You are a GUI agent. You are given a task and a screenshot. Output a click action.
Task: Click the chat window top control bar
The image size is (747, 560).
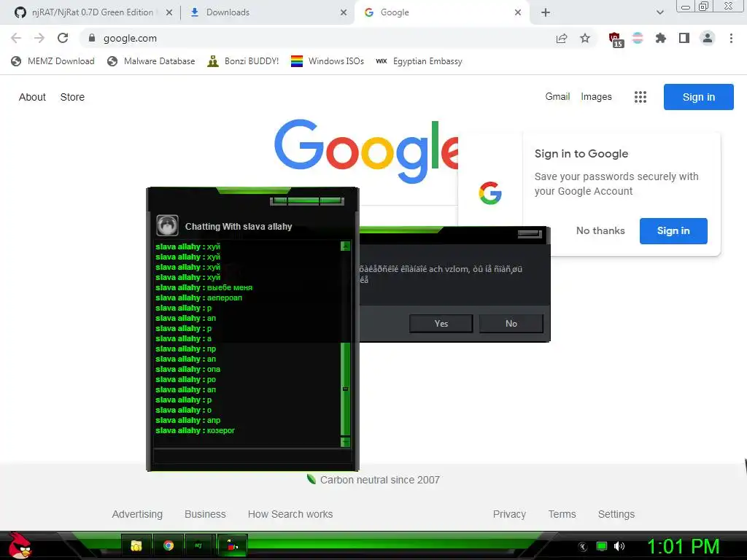click(307, 201)
